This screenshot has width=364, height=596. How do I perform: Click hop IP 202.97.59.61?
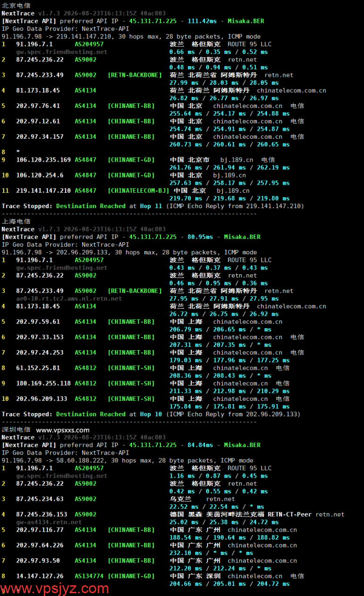38,322
